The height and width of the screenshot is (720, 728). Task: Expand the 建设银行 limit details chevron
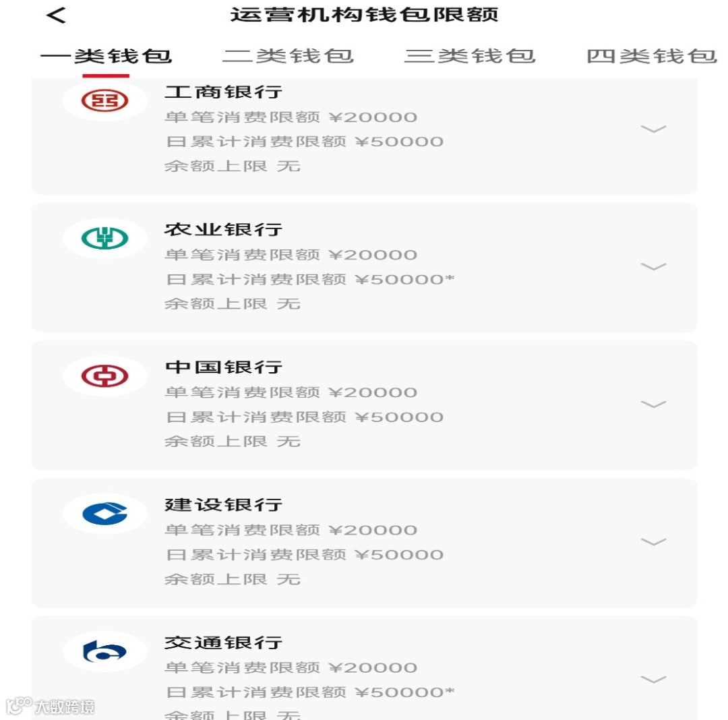(653, 541)
